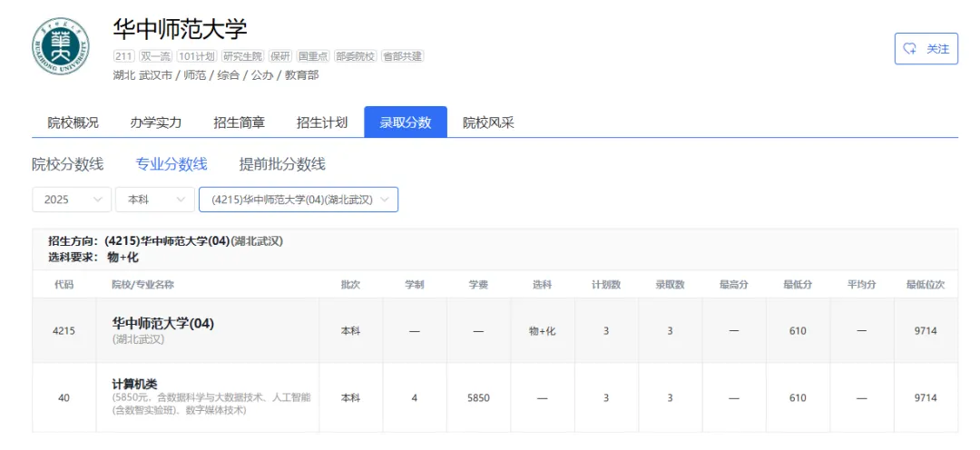980x450 pixels.
Task: Click the 国重点 tag
Action: 313,56
